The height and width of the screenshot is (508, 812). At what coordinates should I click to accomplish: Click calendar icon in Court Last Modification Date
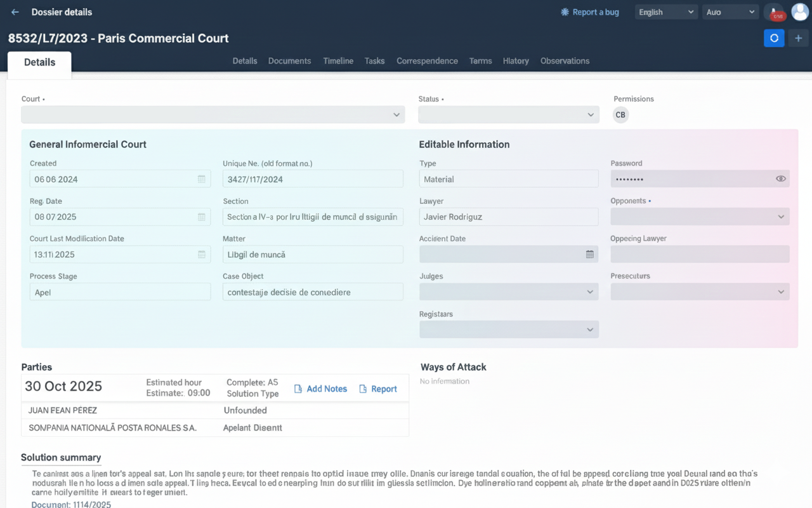click(201, 255)
